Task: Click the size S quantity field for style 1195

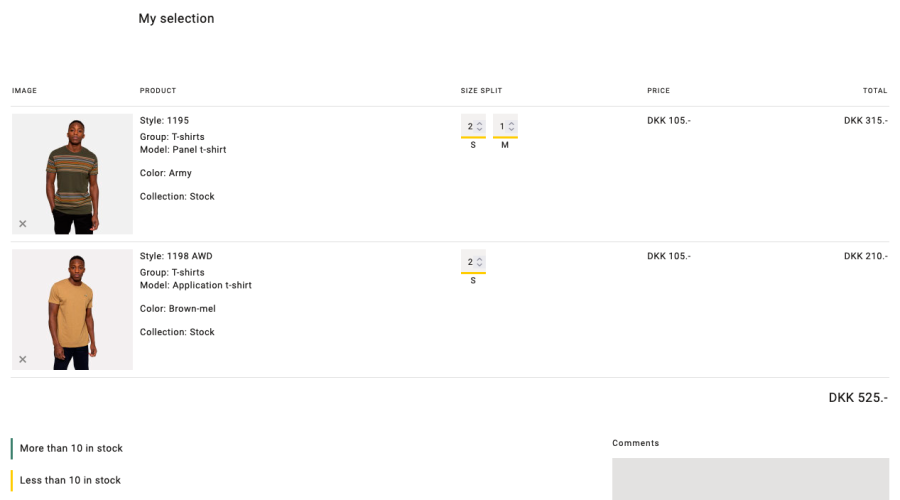Action: (x=469, y=127)
